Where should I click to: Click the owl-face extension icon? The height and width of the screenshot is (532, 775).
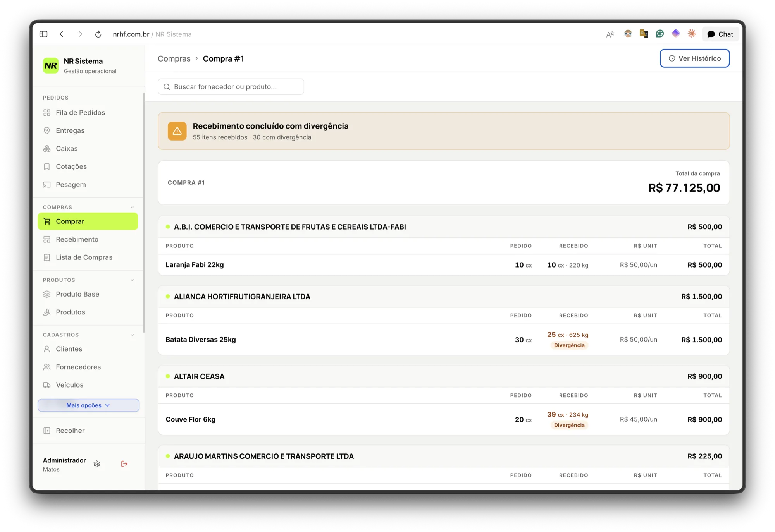628,34
